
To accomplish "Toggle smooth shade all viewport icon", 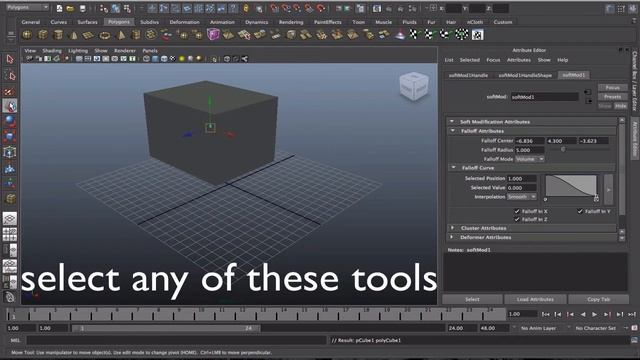I will click(155, 59).
